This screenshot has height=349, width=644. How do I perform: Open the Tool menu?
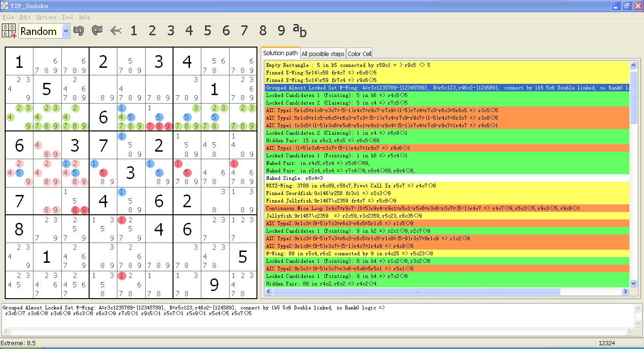tap(67, 17)
